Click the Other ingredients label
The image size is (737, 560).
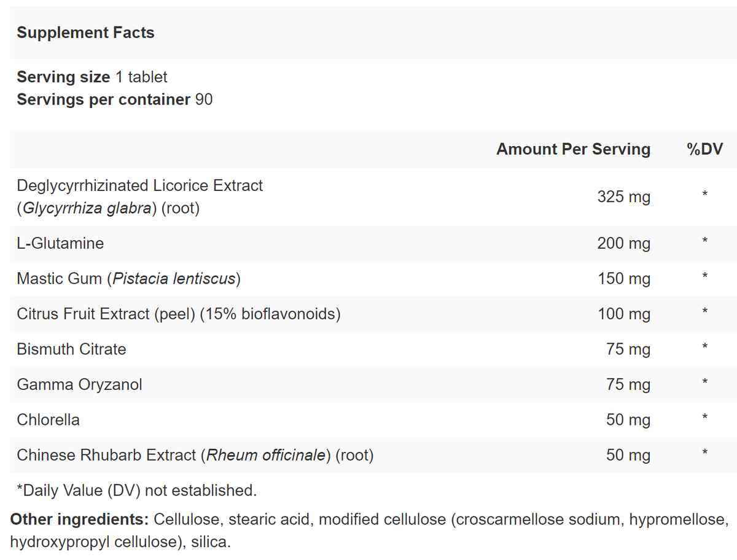pos(79,519)
